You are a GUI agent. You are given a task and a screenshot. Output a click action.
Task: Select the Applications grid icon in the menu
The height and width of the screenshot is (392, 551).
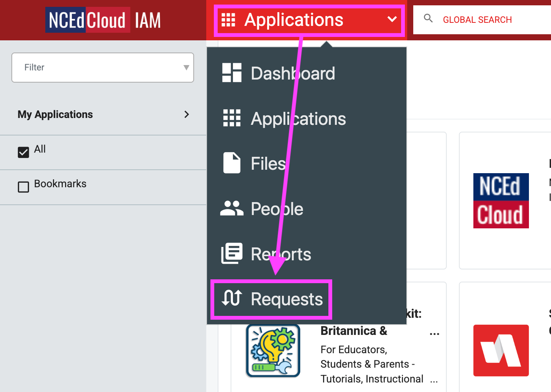[x=232, y=118]
